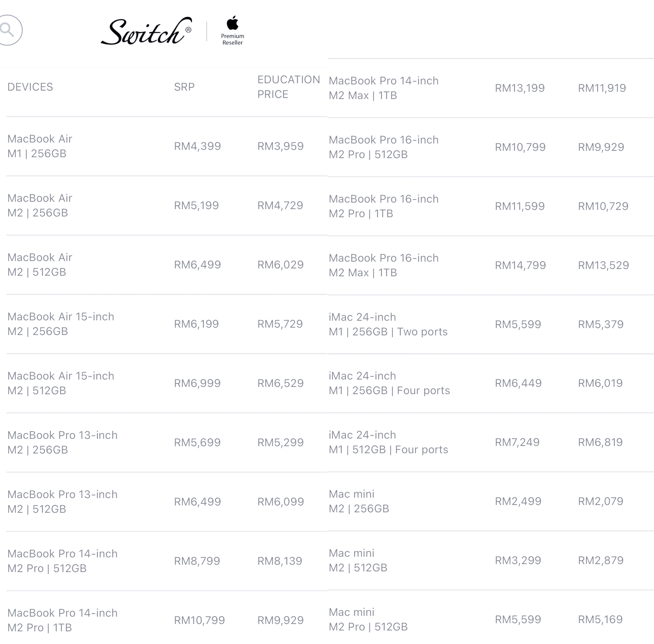This screenshot has height=644, width=654.
Task: Select the EDUCATION PRICE column header
Action: pos(289,87)
